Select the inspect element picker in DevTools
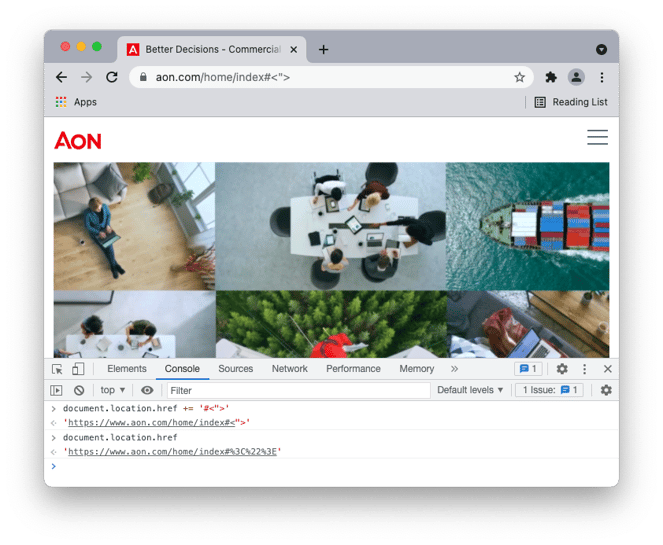663x545 pixels. point(57,369)
